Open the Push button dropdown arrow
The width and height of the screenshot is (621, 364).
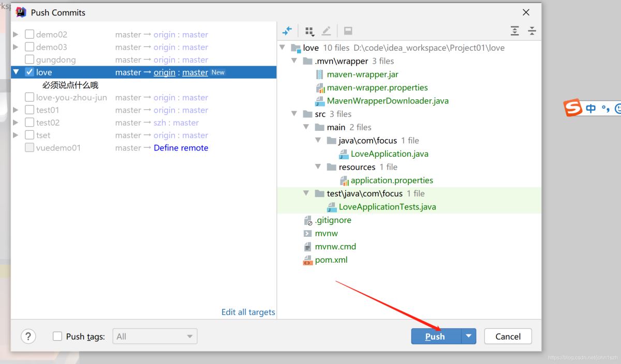[468, 336]
